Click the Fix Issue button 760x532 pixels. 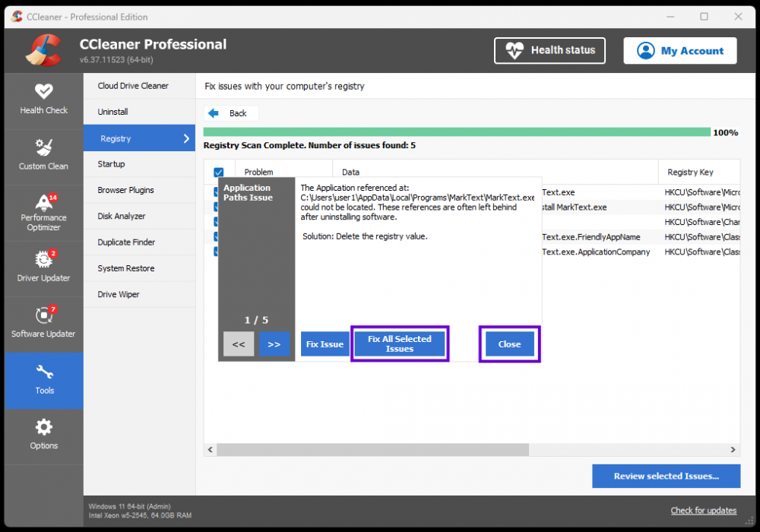325,344
